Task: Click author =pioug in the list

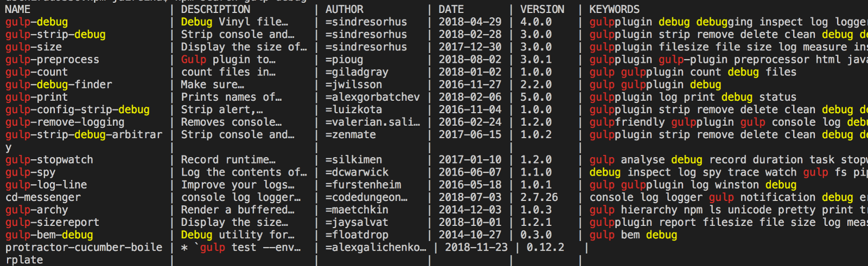Action: pyautogui.click(x=344, y=60)
